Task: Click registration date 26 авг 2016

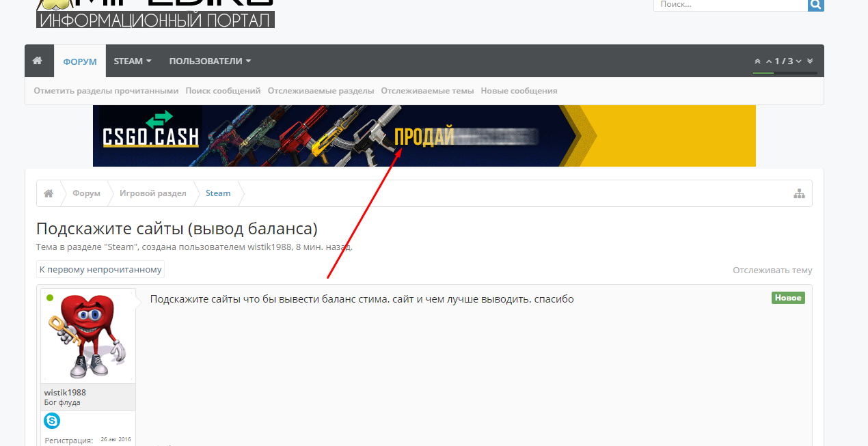Action: click(116, 439)
